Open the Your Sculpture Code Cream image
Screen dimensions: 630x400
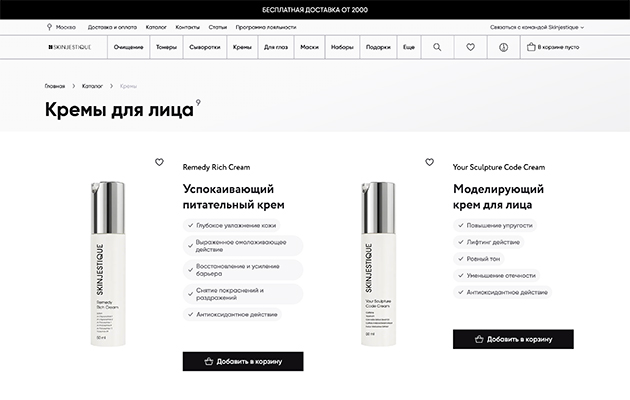[378, 265]
